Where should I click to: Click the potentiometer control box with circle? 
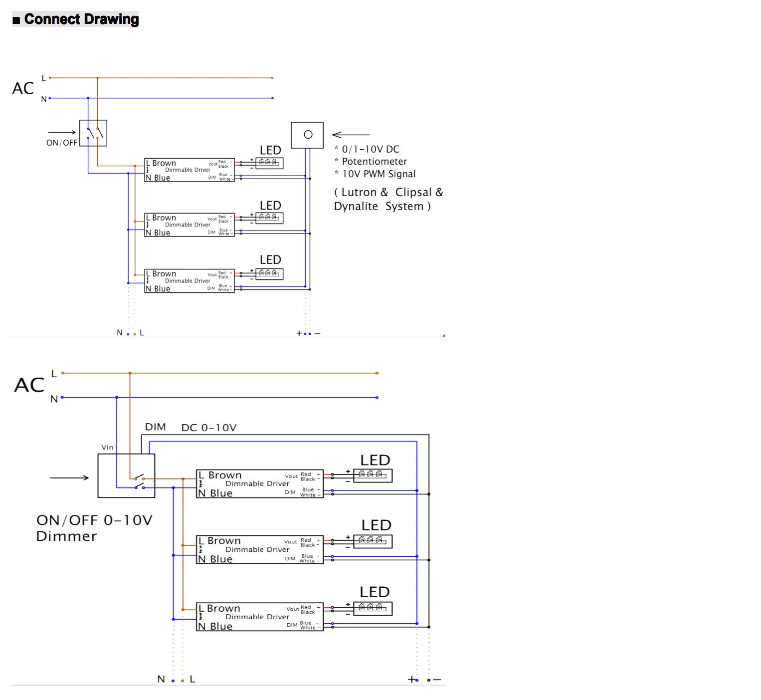(x=307, y=135)
